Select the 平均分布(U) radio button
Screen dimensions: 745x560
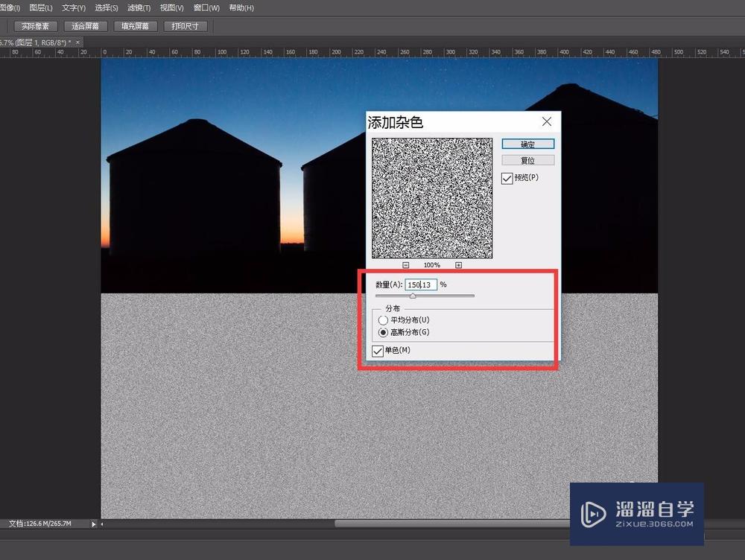click(x=384, y=320)
